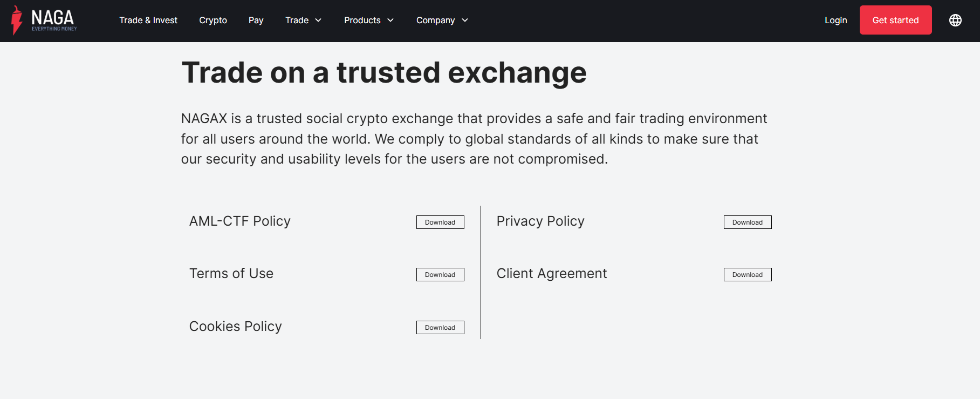This screenshot has width=980, height=399.
Task: Click the 'Trade on a trusted exchange' heading
Action: click(x=384, y=73)
